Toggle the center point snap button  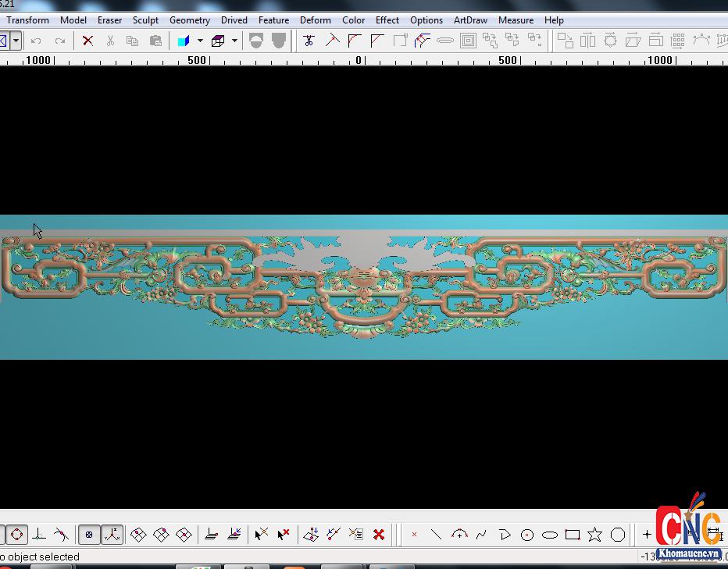pyautogui.click(x=89, y=535)
